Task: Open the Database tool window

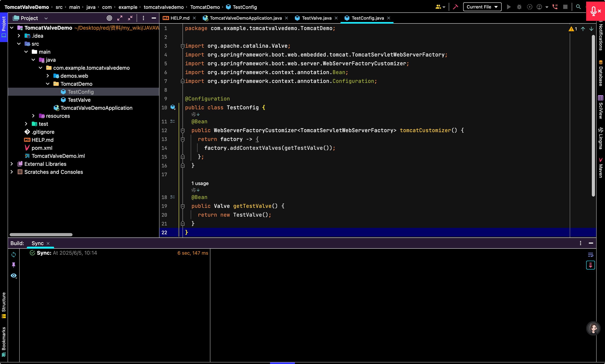Action: 600,73
